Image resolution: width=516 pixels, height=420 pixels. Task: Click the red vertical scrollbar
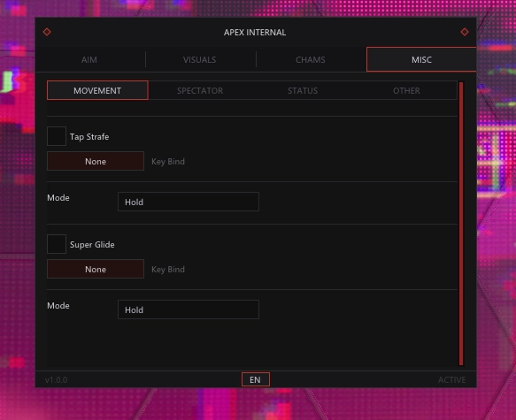pos(461,224)
